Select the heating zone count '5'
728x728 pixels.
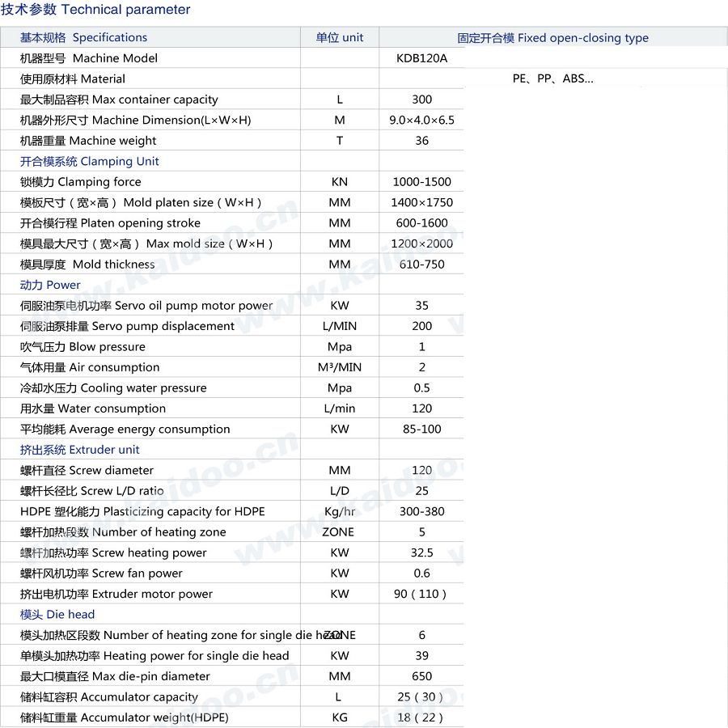pos(421,532)
